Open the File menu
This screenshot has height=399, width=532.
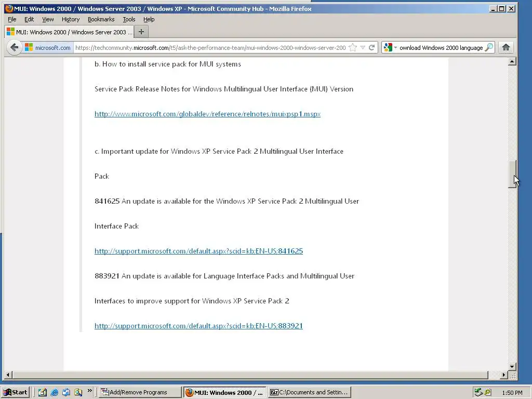[x=12, y=19]
